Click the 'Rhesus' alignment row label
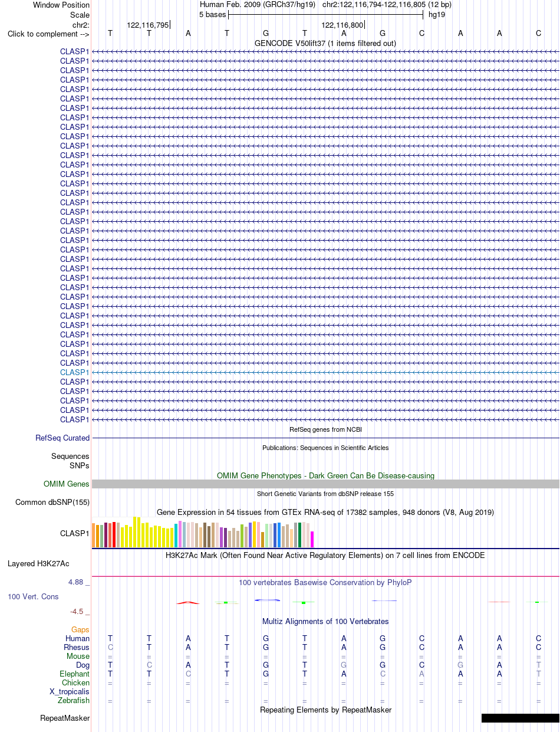Screen dimensions: 560x732 (77, 647)
